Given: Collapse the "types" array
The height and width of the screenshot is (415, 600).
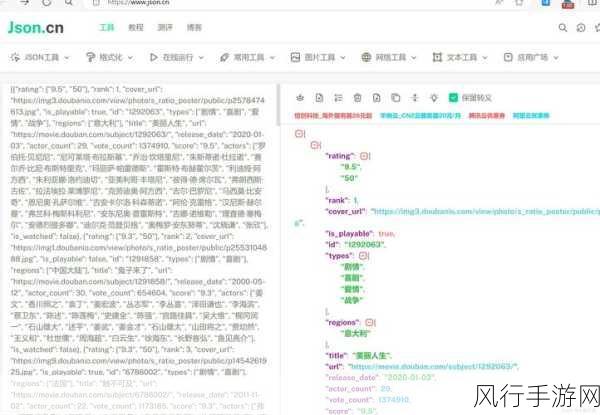Looking at the screenshot, I should click(363, 256).
